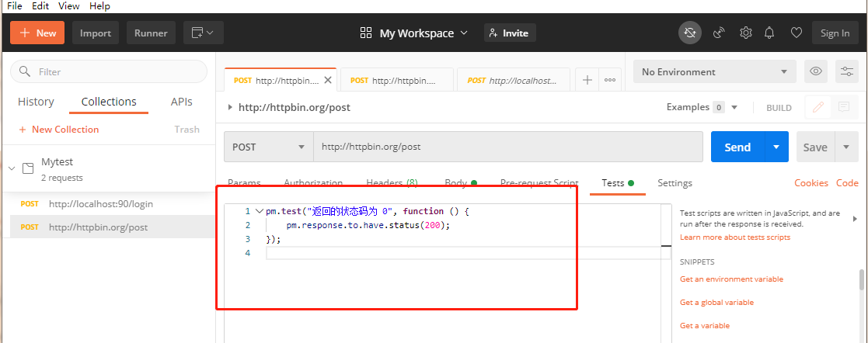Viewport: 868px width, 343px height.
Task: Open the POST method dropdown
Action: 269,147
